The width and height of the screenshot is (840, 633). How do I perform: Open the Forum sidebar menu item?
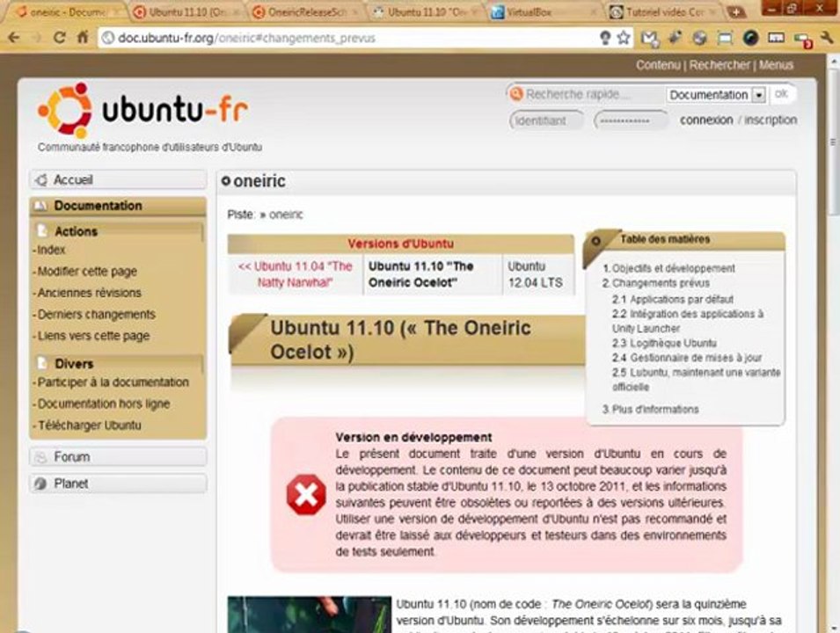119,457
